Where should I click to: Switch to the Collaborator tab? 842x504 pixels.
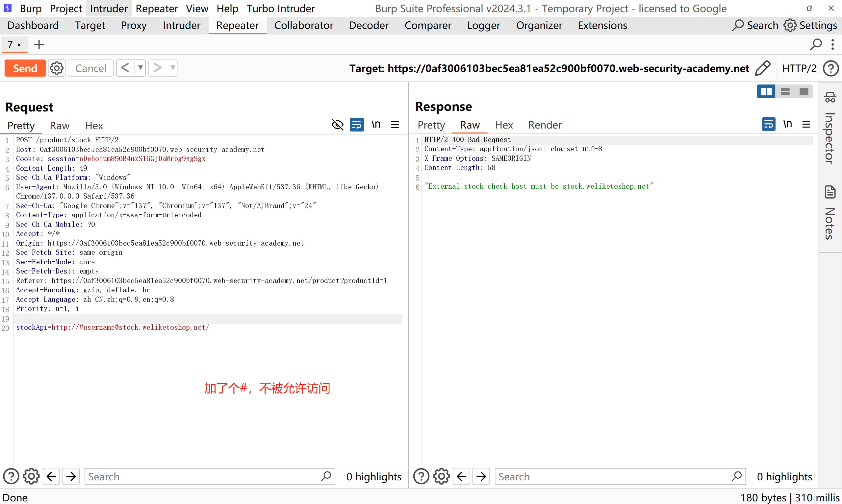tap(303, 25)
